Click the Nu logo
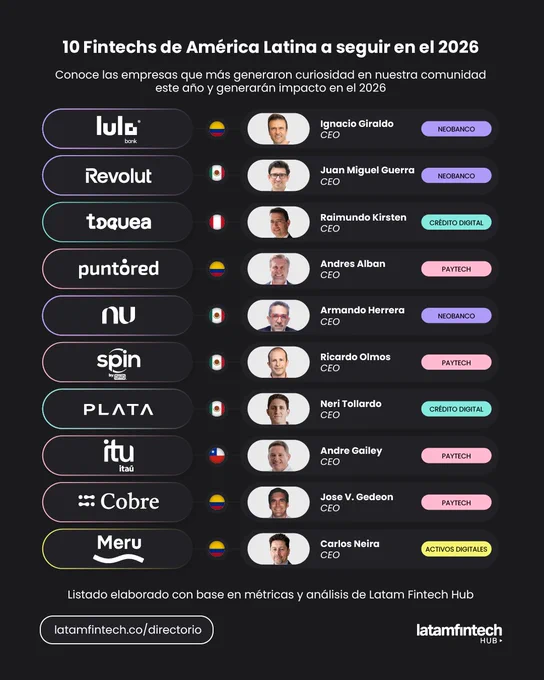 (118, 315)
